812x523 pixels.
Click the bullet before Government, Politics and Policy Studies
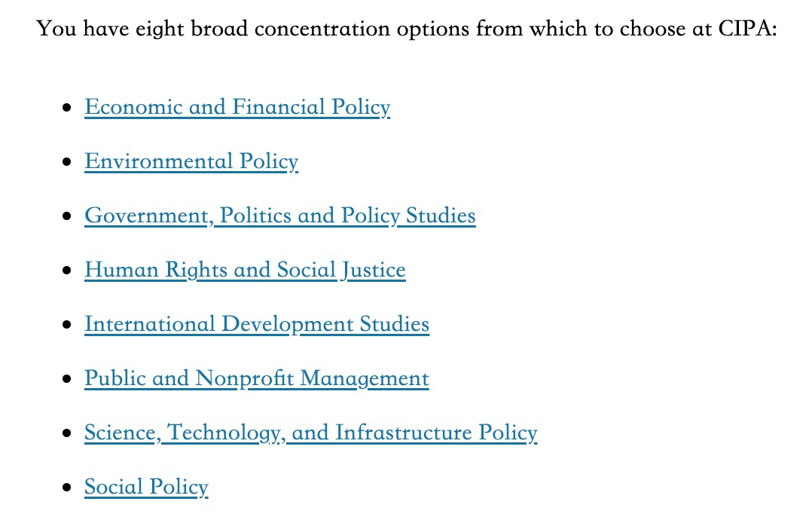coord(66,216)
